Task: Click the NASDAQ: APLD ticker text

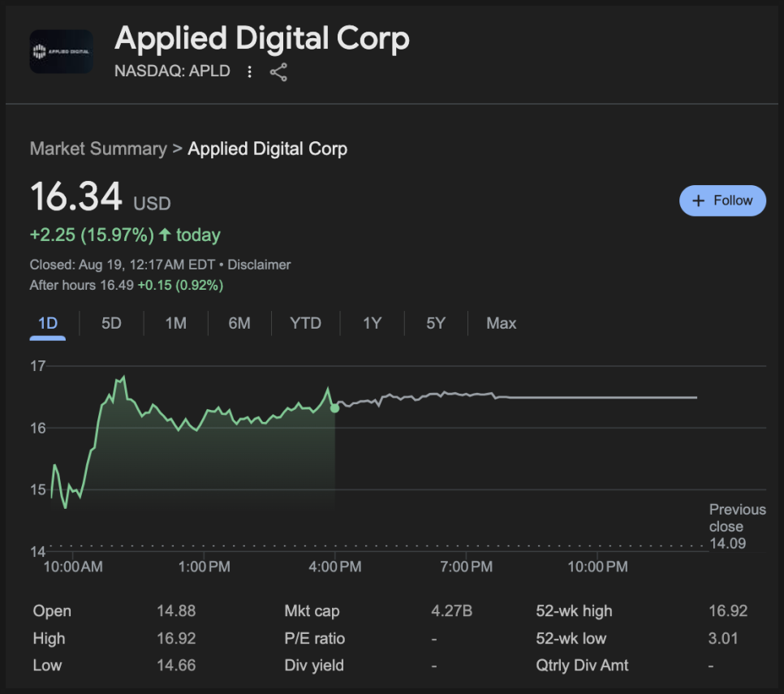Action: 172,71
